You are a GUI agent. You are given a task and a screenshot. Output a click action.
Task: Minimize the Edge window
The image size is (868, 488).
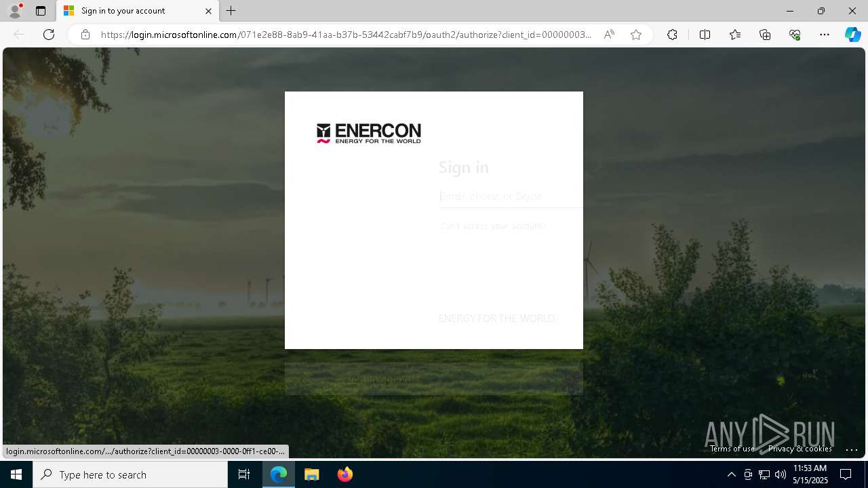tap(790, 11)
